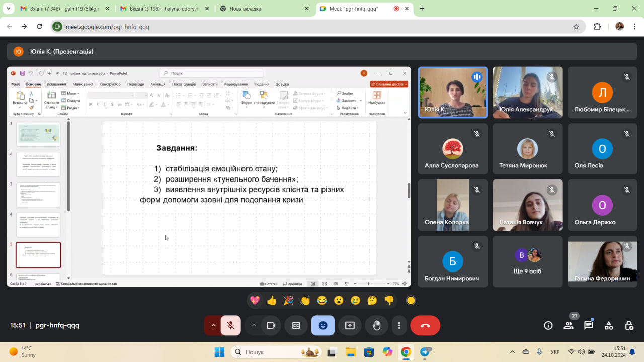Toggle the camera on or off
This screenshot has height=362, width=644.
pos(271,325)
